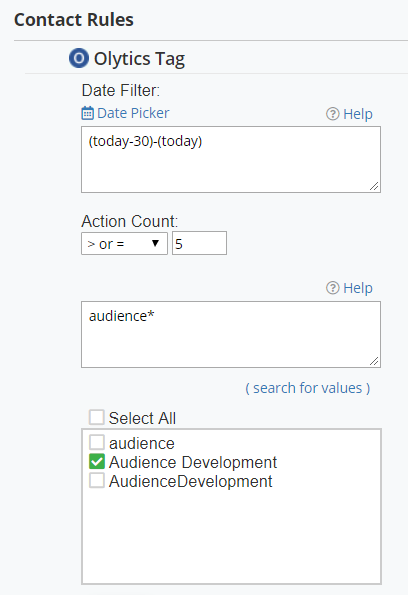Image resolution: width=408 pixels, height=595 pixels.
Task: Open the Action Count operator dropdown
Action: coord(124,244)
